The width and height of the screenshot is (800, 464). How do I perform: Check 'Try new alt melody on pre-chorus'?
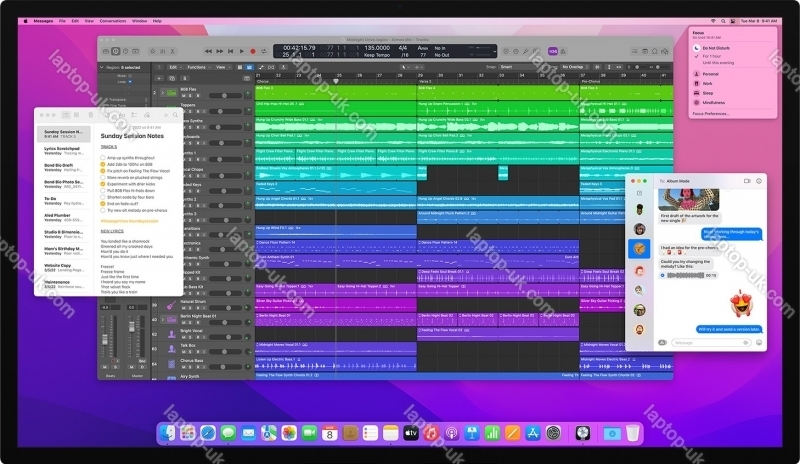click(102, 211)
